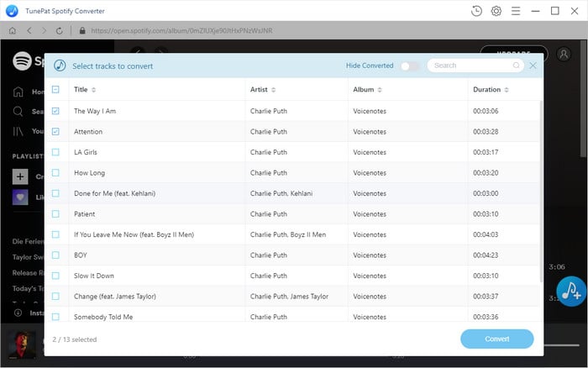588x368 pixels.
Task: Toggle the select-all tracks checkbox
Action: coord(55,89)
